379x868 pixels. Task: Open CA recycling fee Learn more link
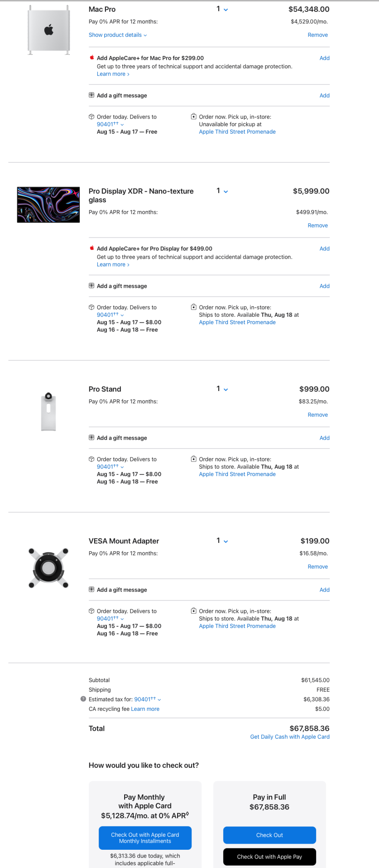(x=145, y=709)
